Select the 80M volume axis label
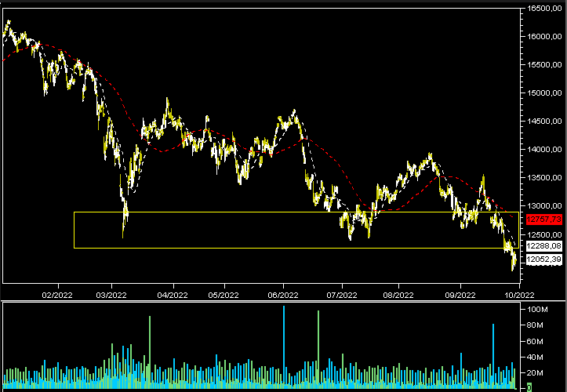The height and width of the screenshot is (392, 567). pos(535,325)
